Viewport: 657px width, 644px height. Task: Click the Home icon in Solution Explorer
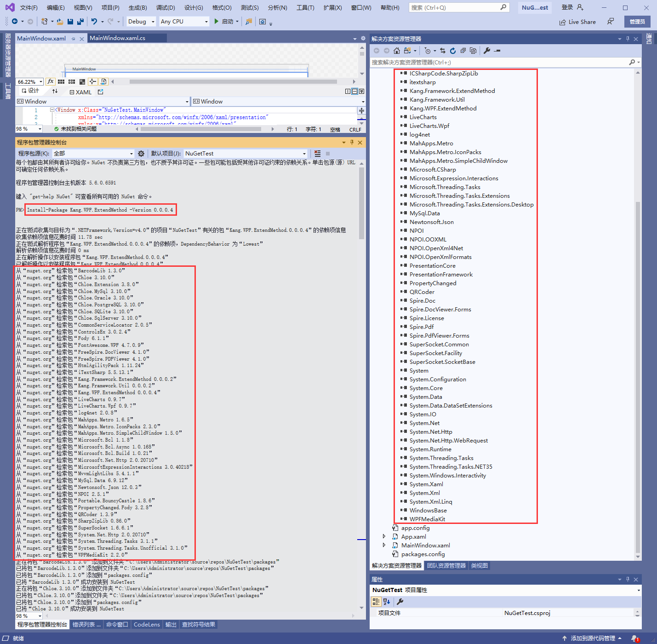pyautogui.click(x=397, y=51)
